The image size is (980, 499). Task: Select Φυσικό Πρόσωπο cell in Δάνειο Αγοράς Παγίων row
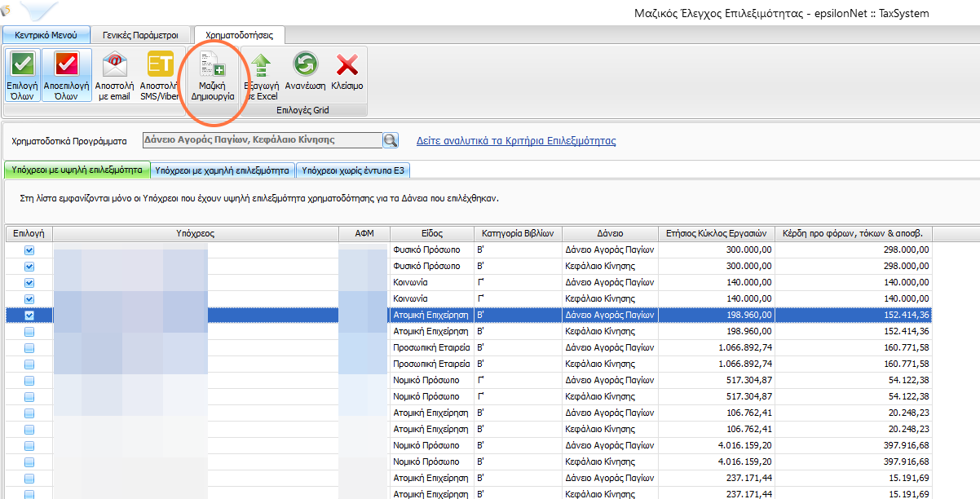point(432,250)
